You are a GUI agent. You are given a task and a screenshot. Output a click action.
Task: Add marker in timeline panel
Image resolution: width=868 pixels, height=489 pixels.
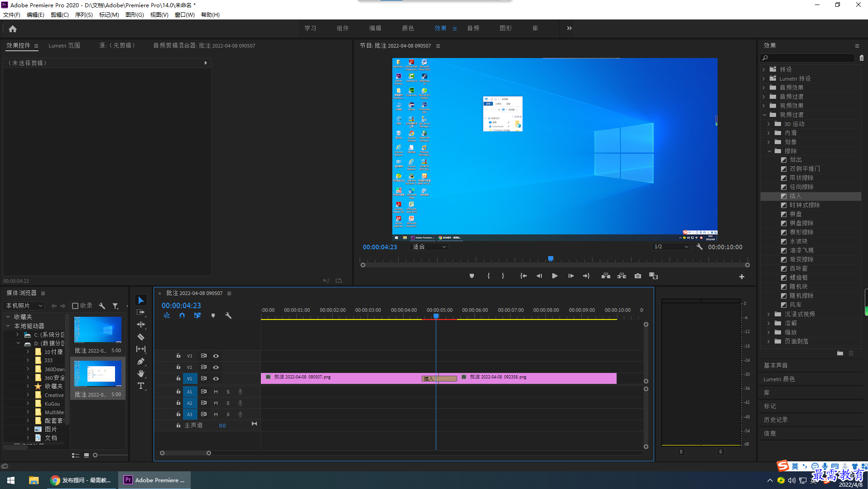(x=213, y=315)
